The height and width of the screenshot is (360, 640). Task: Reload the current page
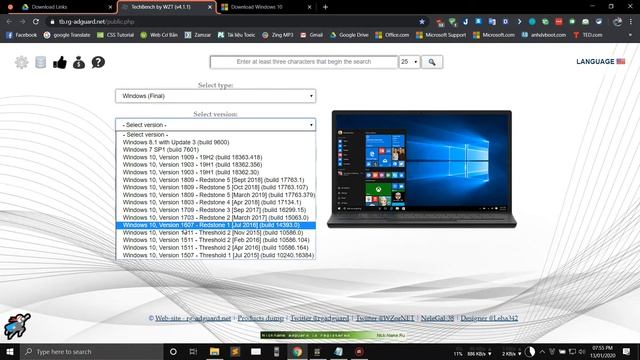click(36, 22)
